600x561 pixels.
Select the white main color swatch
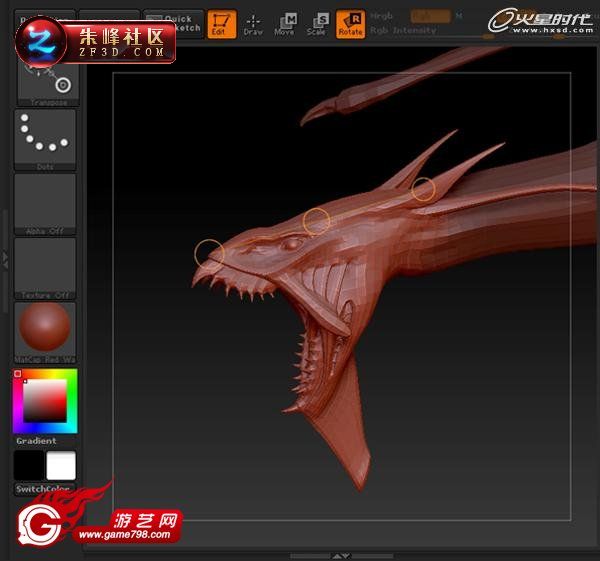[61, 465]
